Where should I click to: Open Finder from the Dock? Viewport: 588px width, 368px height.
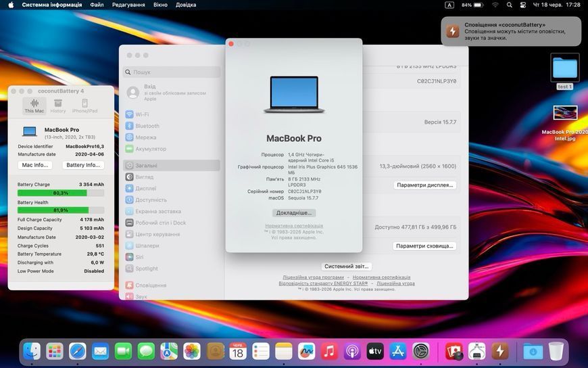click(x=32, y=352)
